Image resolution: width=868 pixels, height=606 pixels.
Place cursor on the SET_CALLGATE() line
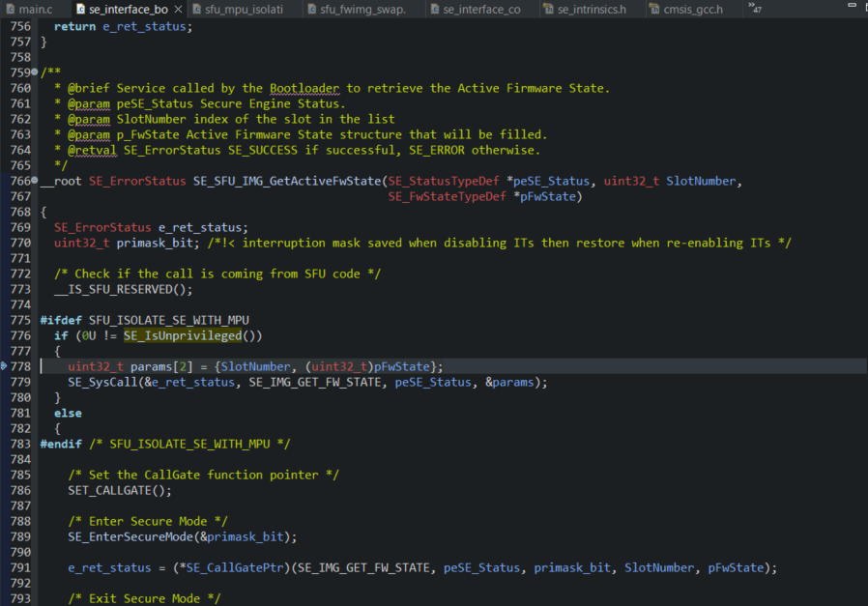(120, 490)
